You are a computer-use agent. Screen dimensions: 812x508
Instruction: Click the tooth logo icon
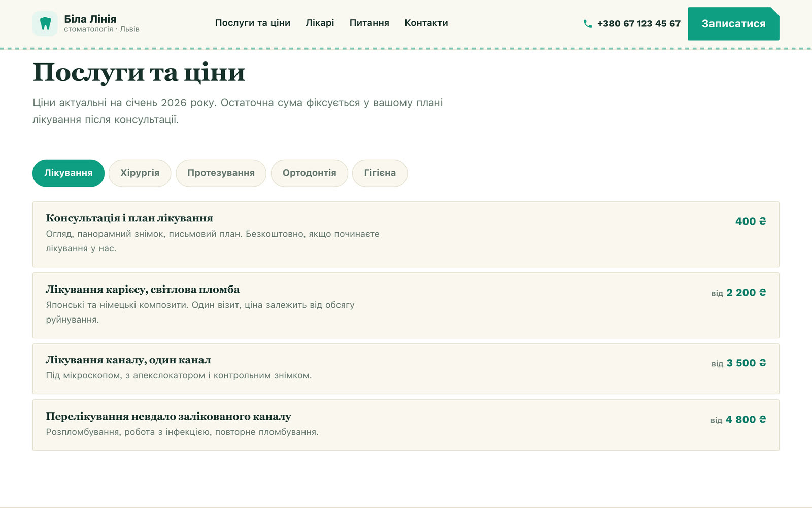(x=45, y=23)
